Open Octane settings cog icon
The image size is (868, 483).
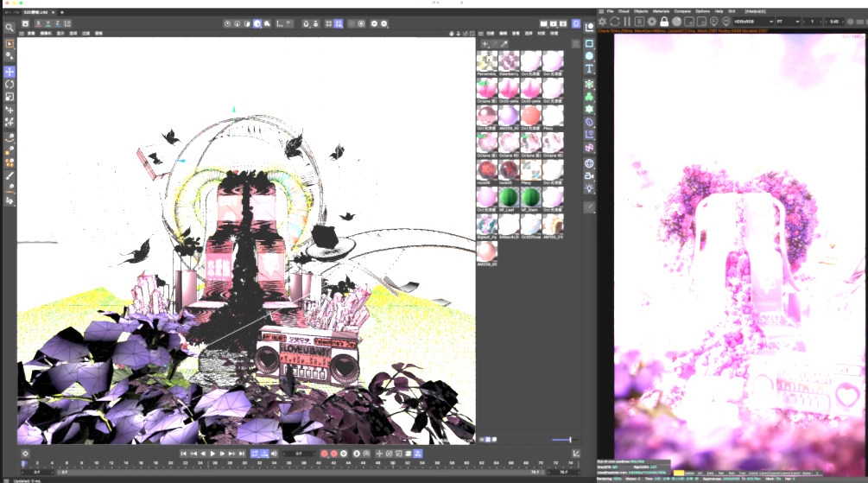click(x=652, y=21)
